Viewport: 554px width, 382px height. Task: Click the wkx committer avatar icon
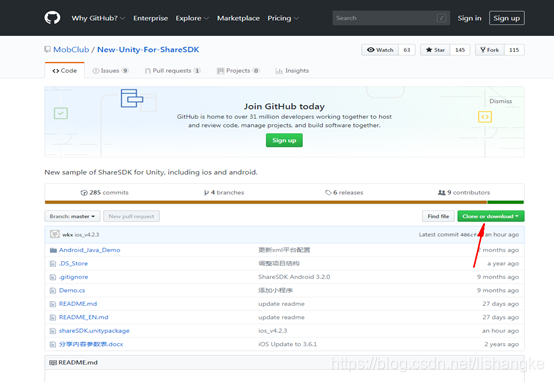(55, 234)
